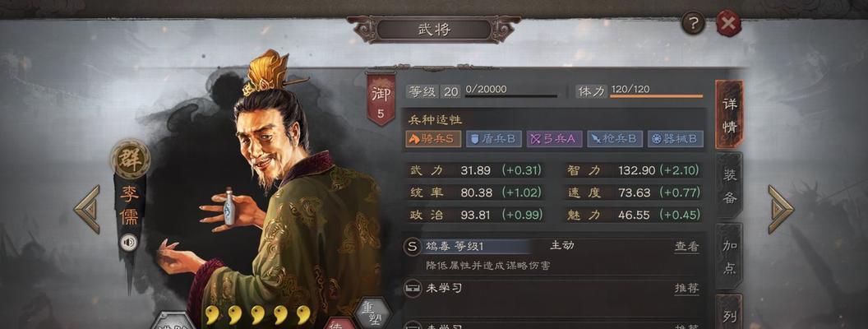Play Li Ru's voice with speaker icon

click(x=128, y=242)
